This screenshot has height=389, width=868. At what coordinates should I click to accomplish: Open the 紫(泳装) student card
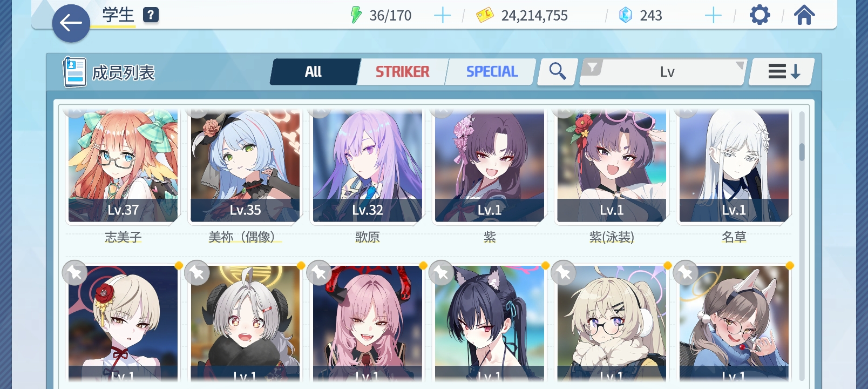click(x=612, y=166)
